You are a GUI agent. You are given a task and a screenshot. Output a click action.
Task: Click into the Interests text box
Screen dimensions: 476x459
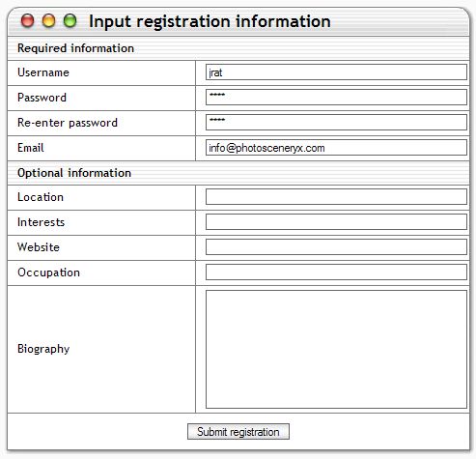pos(336,222)
